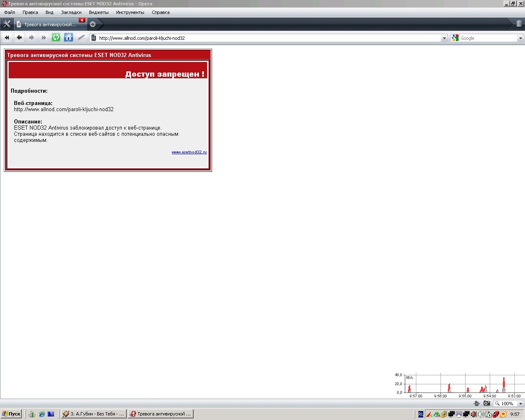The image size is (525, 420).
Task: Click the wand (password) icon in toolbar
Action: click(x=81, y=38)
